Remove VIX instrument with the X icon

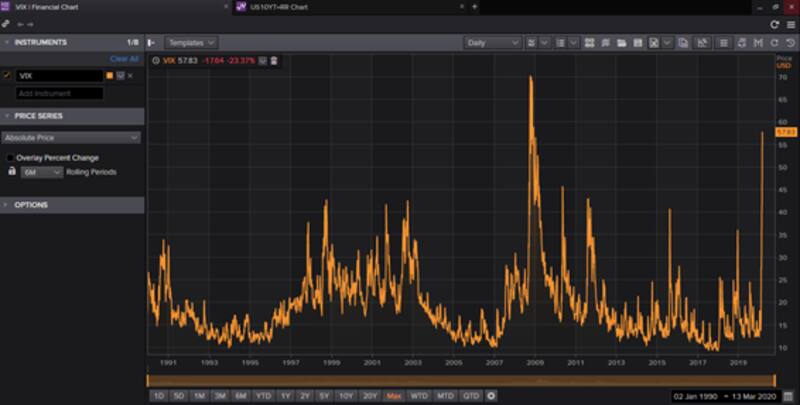click(x=130, y=76)
